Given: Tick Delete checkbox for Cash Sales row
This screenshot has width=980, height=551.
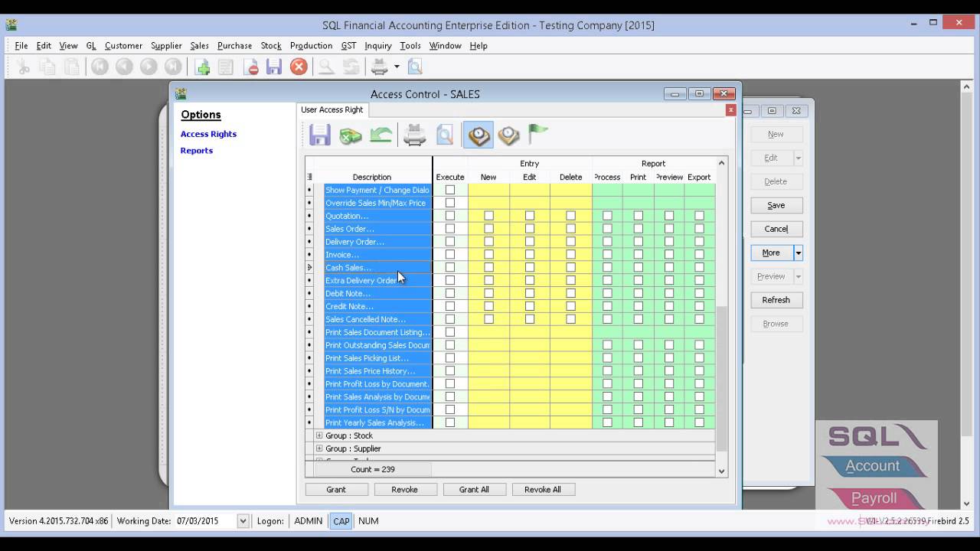Looking at the screenshot, I should pyautogui.click(x=570, y=267).
